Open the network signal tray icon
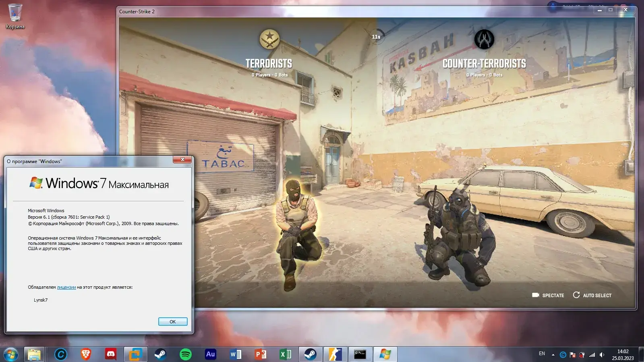Viewport: 644px width, 362px height. click(x=592, y=355)
